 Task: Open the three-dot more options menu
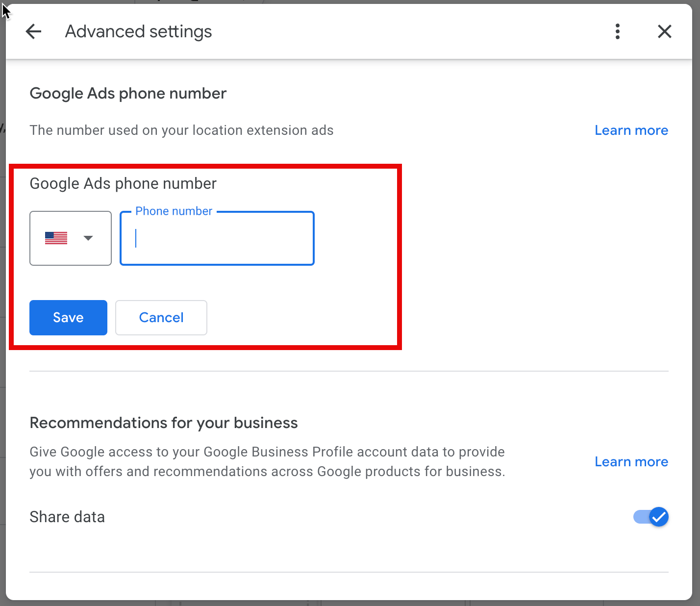[618, 31]
